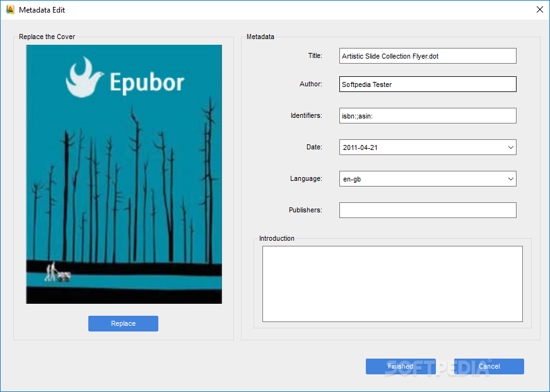Click the Replace the Cover group label
The image size is (550, 392).
pyautogui.click(x=47, y=37)
